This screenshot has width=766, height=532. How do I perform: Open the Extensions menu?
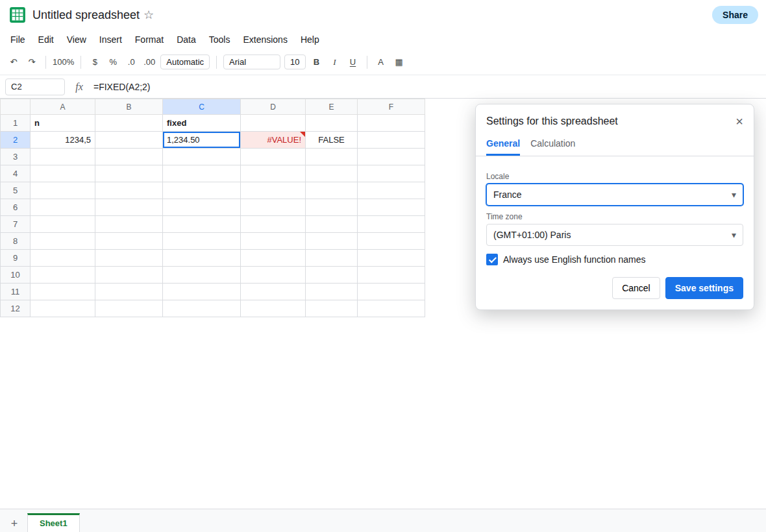coord(266,40)
